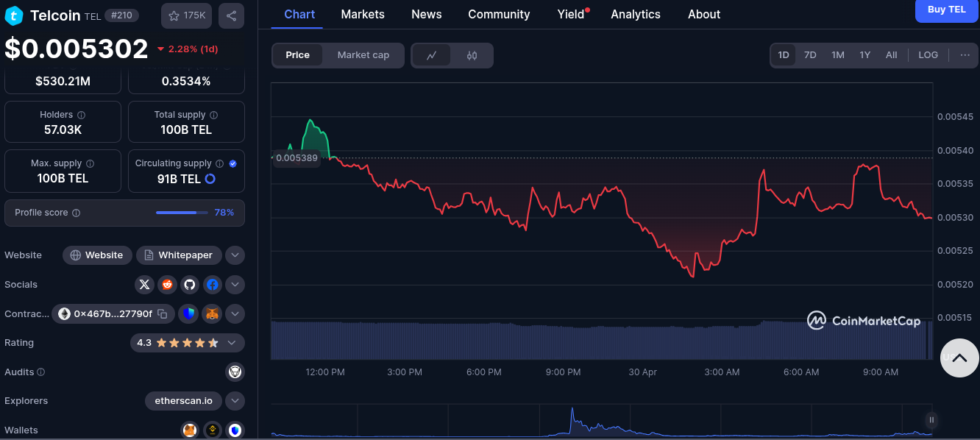Expand the 4.3 star Rating dropdown
Screen dimensions: 980x440
pyautogui.click(x=232, y=343)
